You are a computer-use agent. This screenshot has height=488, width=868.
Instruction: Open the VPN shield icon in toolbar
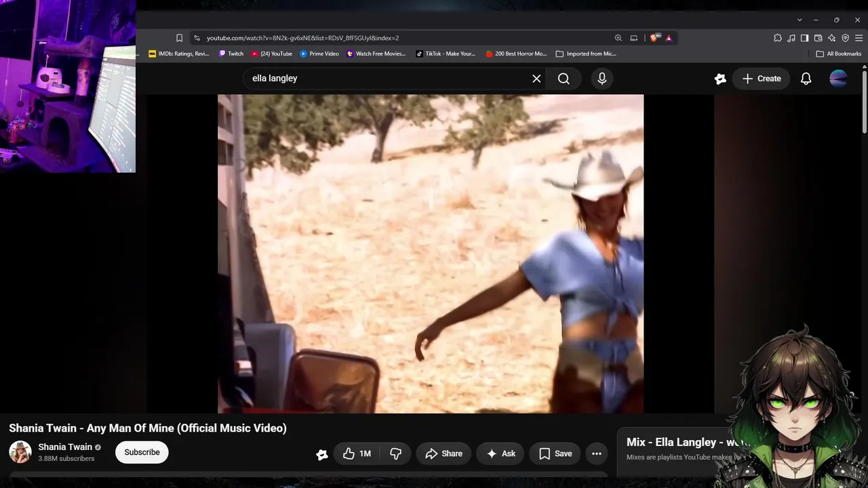[845, 38]
